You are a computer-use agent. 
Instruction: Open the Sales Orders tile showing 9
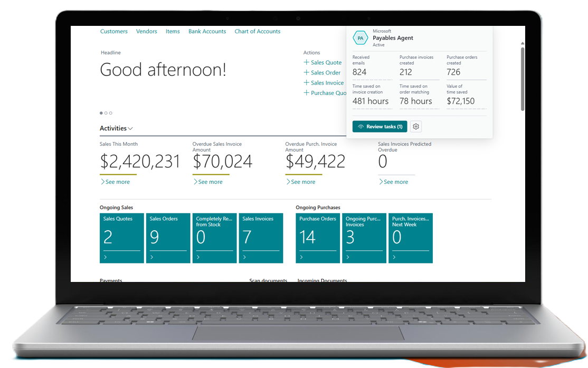click(x=168, y=238)
